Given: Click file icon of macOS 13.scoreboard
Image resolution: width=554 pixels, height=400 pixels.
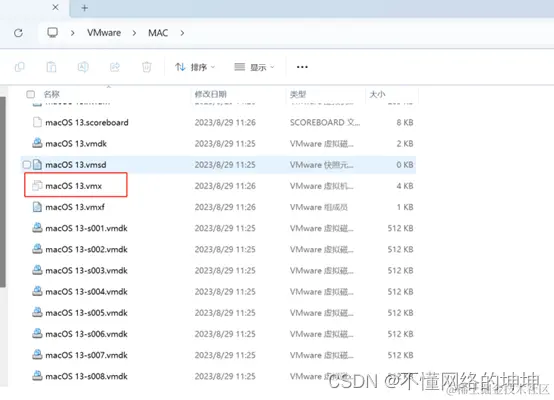Looking at the screenshot, I should point(37,122).
